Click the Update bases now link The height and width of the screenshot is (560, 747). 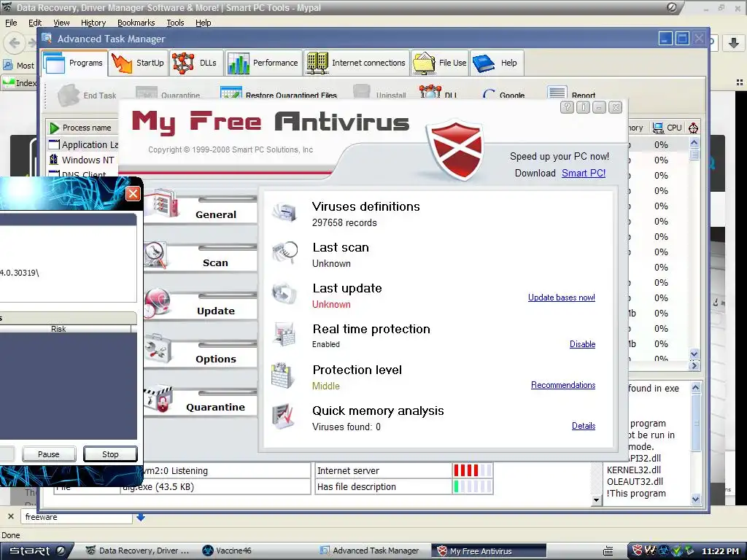click(561, 297)
